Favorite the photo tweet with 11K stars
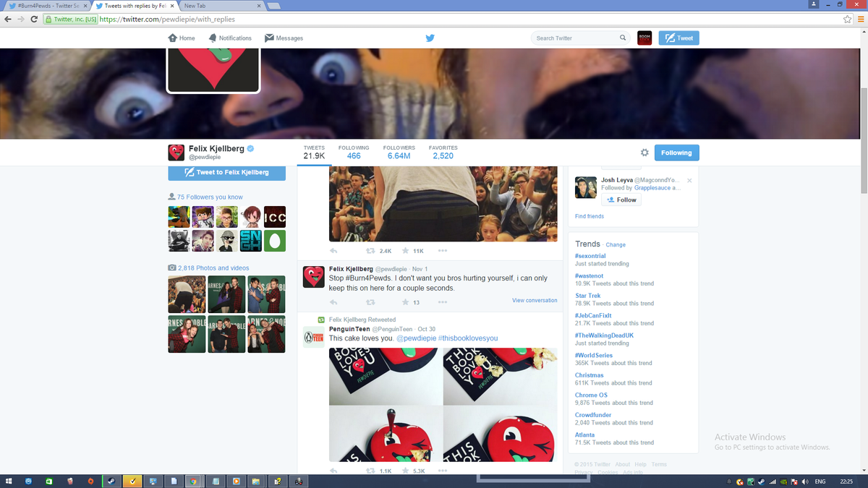 [x=405, y=251]
